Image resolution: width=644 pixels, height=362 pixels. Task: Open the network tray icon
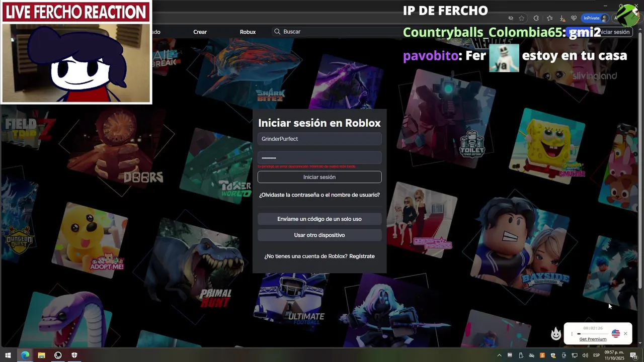[575, 355]
